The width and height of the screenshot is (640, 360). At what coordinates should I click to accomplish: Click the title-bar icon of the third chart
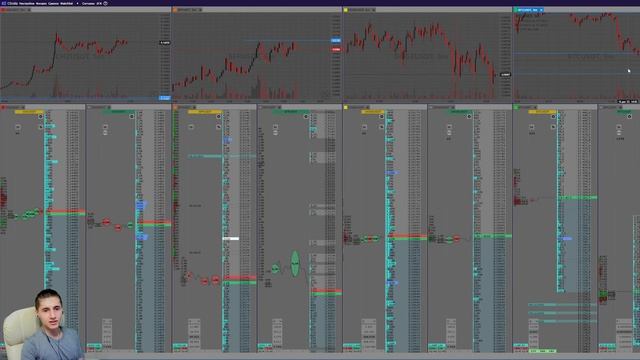373,9
